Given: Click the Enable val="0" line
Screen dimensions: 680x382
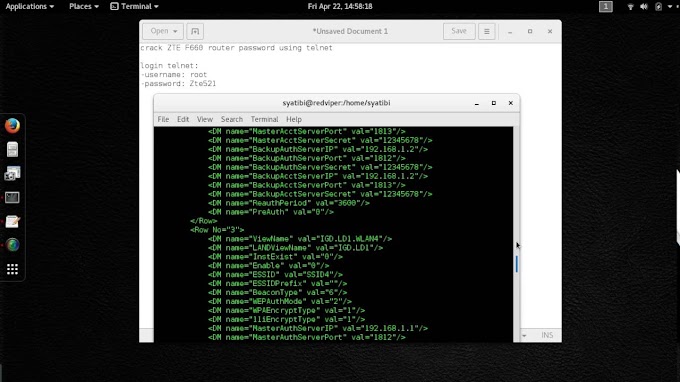Looking at the screenshot, I should 268,265.
